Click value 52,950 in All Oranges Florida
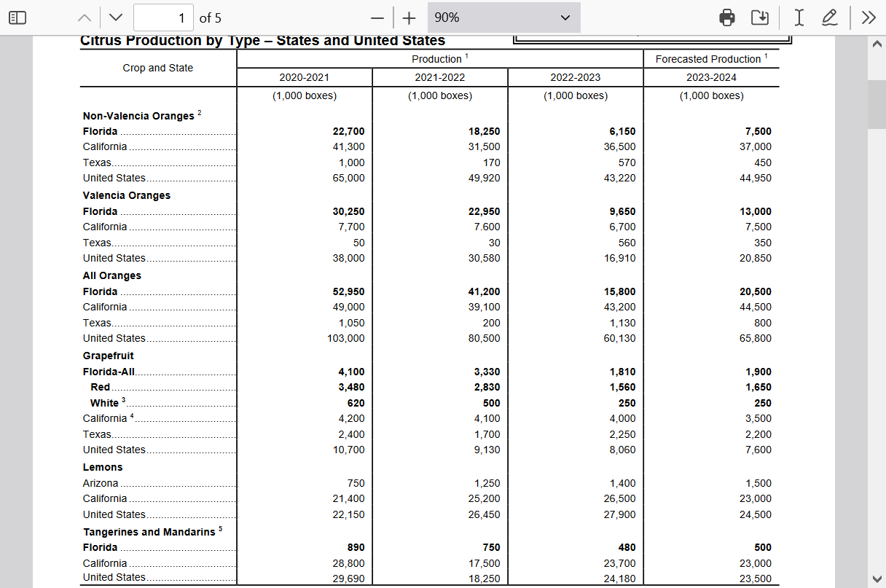 pos(349,291)
